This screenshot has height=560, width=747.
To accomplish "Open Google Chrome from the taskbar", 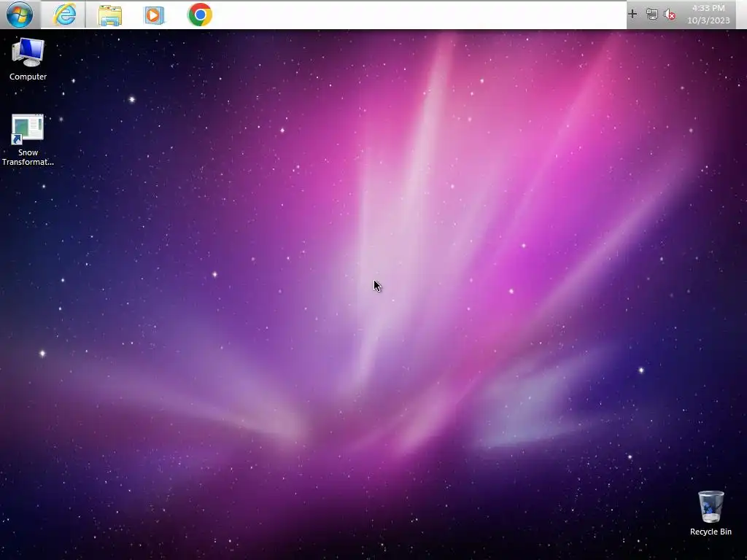I will click(200, 15).
